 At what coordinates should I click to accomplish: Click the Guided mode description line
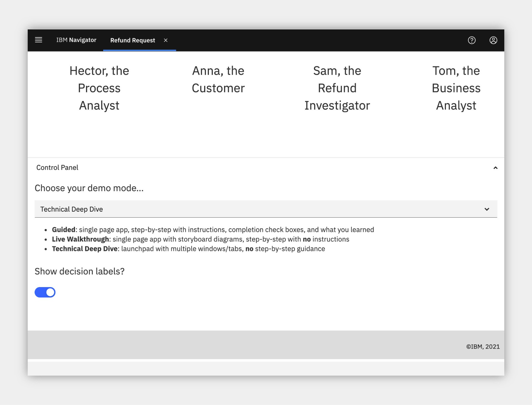[213, 230]
